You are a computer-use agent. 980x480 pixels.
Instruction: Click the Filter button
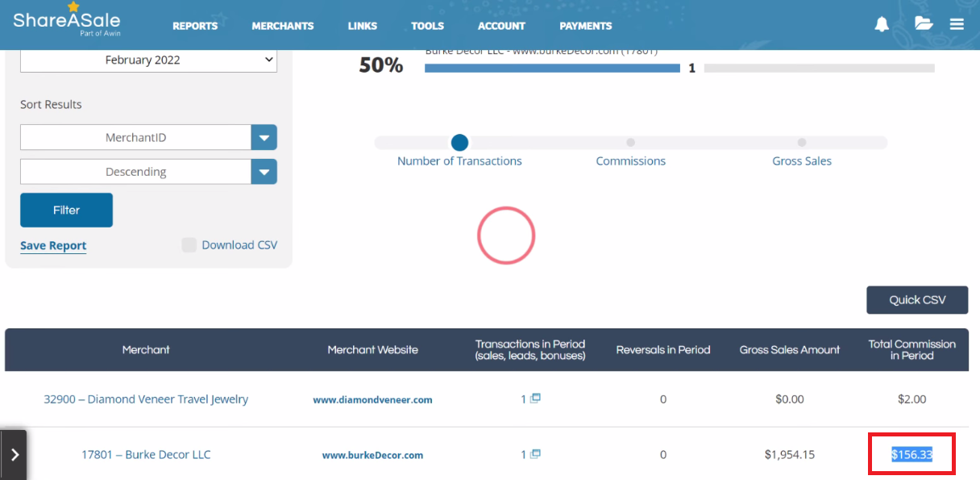[66, 210]
